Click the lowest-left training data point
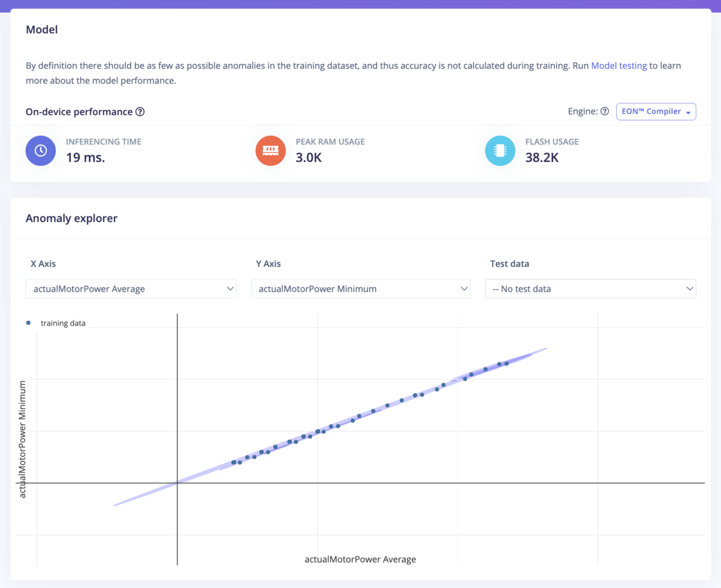 (x=233, y=463)
